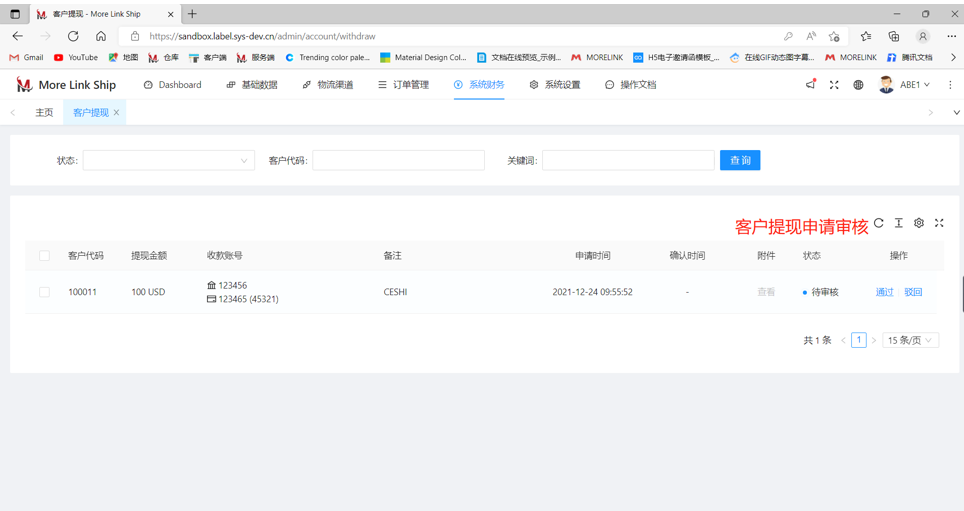The image size is (964, 511).
Task: Switch to the 主页 tab
Action: (x=44, y=113)
